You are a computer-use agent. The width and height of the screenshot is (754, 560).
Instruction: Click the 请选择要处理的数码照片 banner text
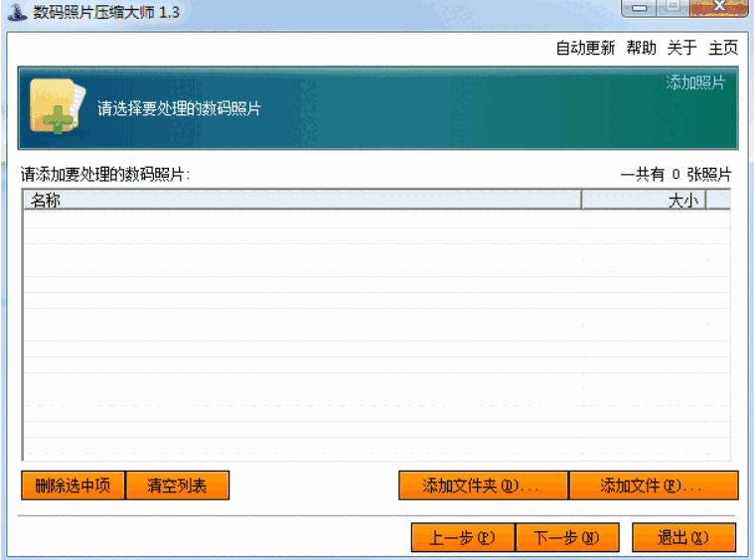[x=179, y=108]
